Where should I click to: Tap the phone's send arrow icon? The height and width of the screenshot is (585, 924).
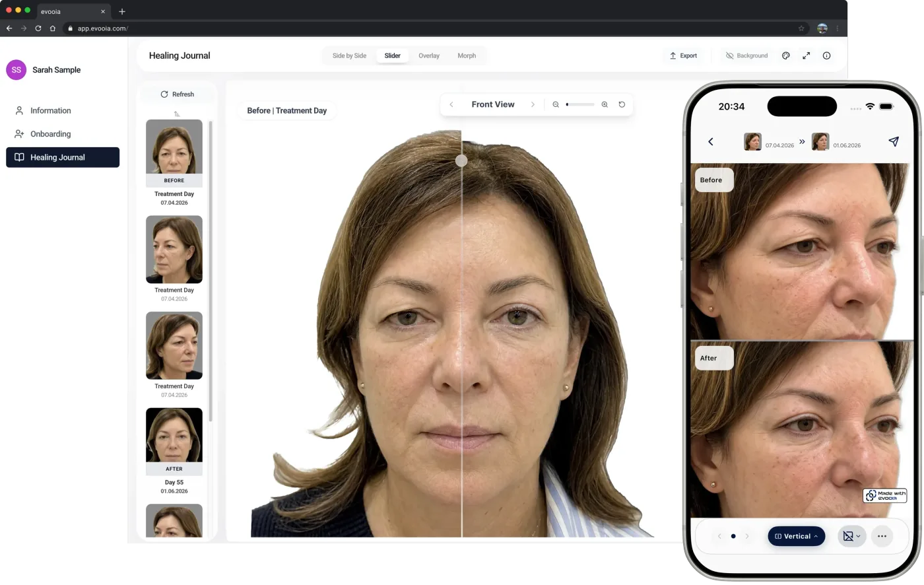[894, 141]
